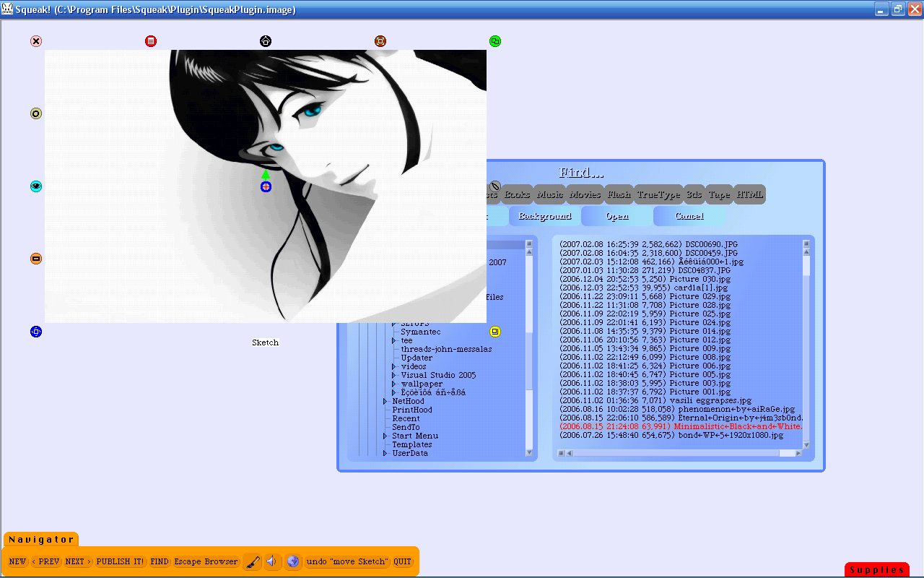Expand the videos folder
This screenshot has width=924, height=578.
394,366
